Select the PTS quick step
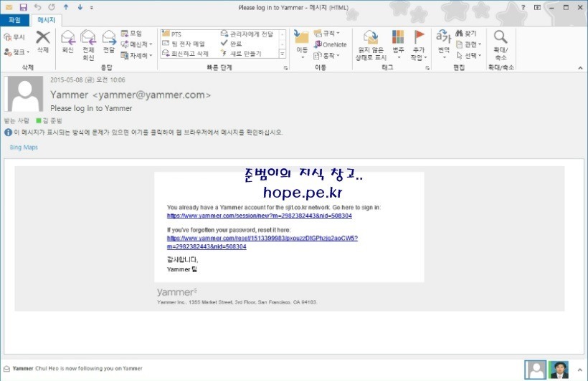Screen dimensions: 588x381 (172, 34)
